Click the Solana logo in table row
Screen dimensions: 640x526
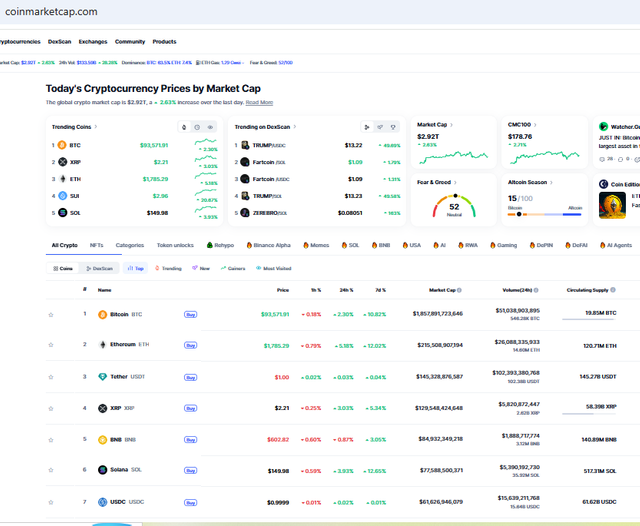pyautogui.click(x=102, y=470)
